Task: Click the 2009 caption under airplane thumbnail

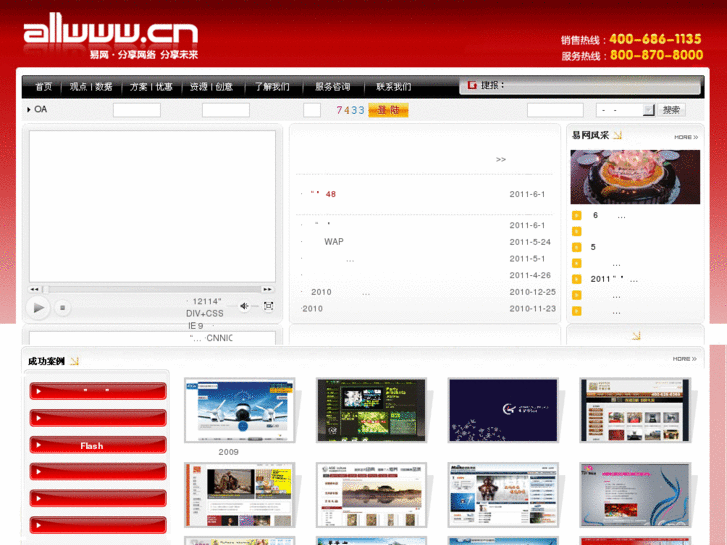Action: click(x=229, y=452)
